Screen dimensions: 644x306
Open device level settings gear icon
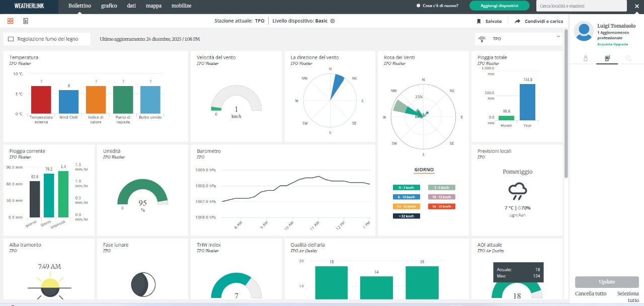(333, 21)
